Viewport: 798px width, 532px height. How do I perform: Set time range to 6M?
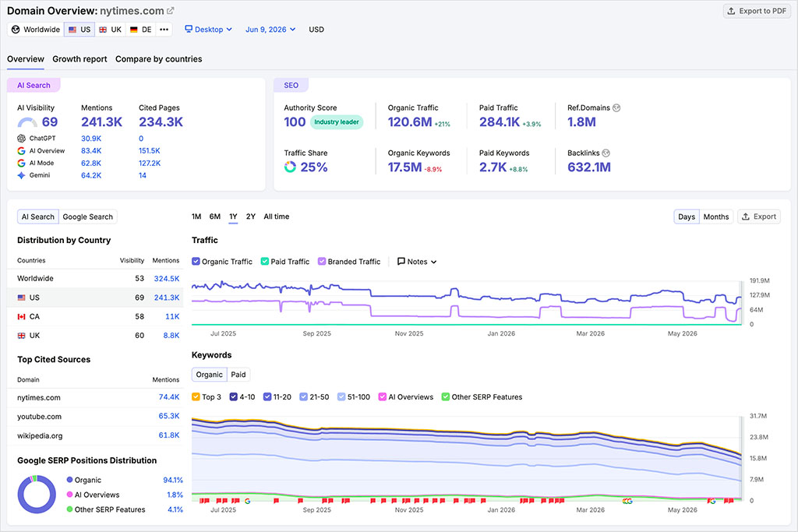pos(215,217)
